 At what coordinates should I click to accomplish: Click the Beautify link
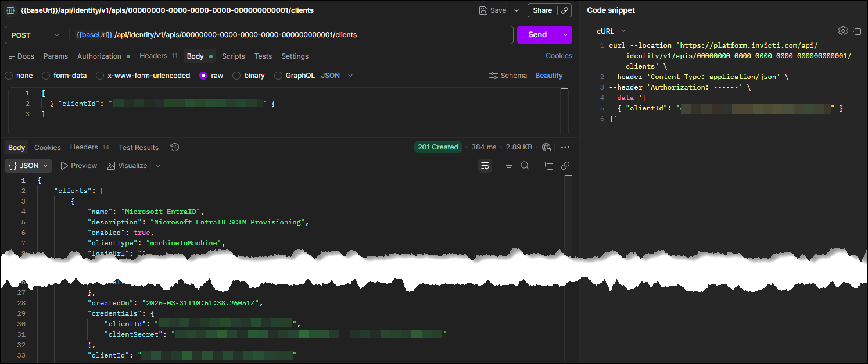click(548, 76)
